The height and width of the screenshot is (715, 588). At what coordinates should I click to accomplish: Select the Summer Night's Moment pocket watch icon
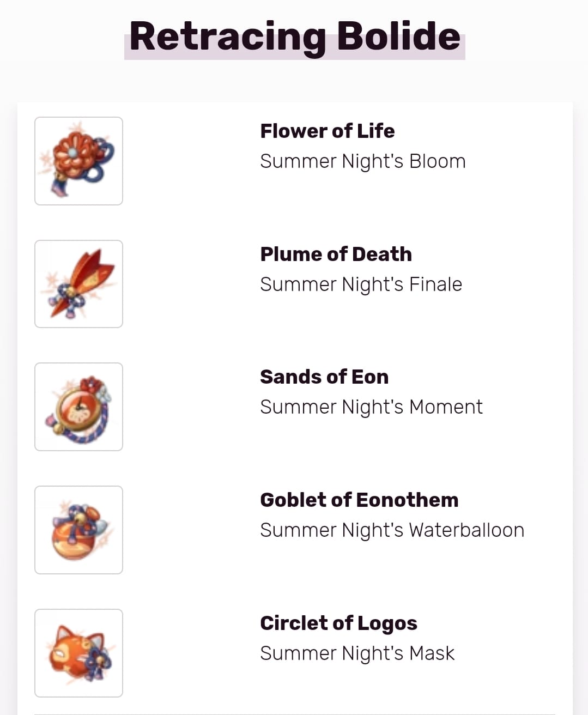(x=78, y=407)
